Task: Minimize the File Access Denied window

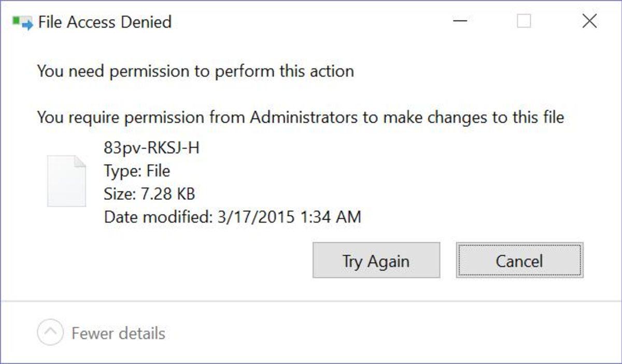Action: [460, 22]
